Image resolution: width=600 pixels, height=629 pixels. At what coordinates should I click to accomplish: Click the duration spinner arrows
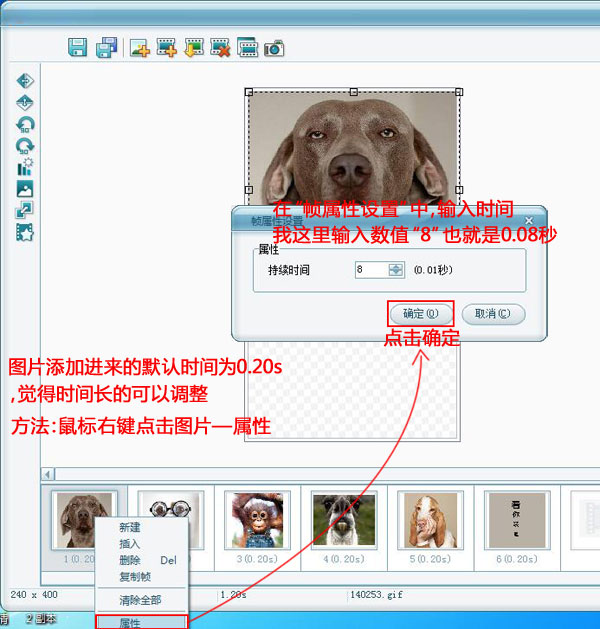pyautogui.click(x=396, y=270)
